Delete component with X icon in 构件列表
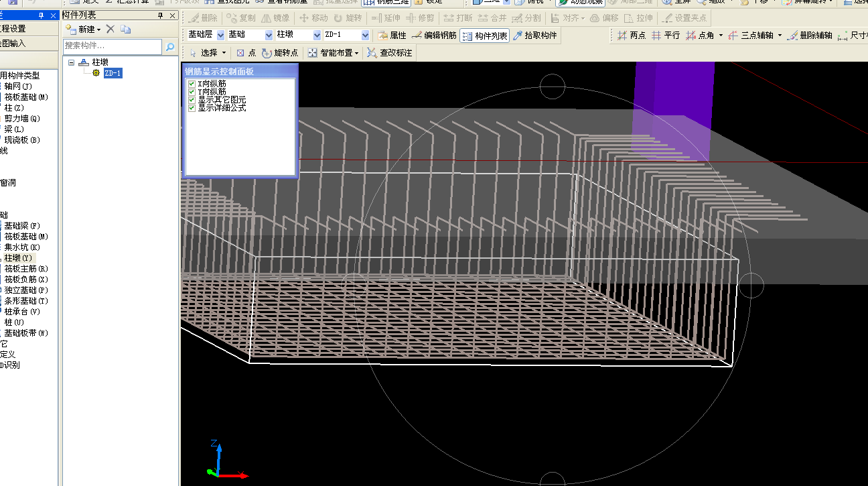868x486 pixels. pos(111,29)
